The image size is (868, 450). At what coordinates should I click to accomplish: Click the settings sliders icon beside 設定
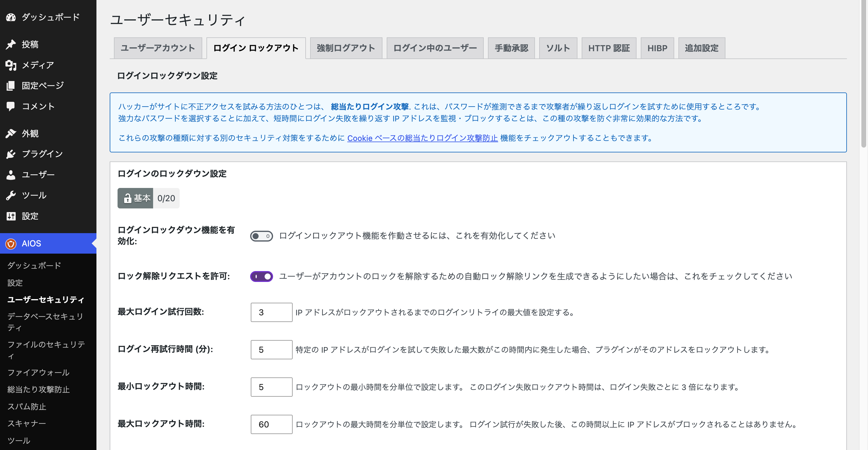[11, 216]
